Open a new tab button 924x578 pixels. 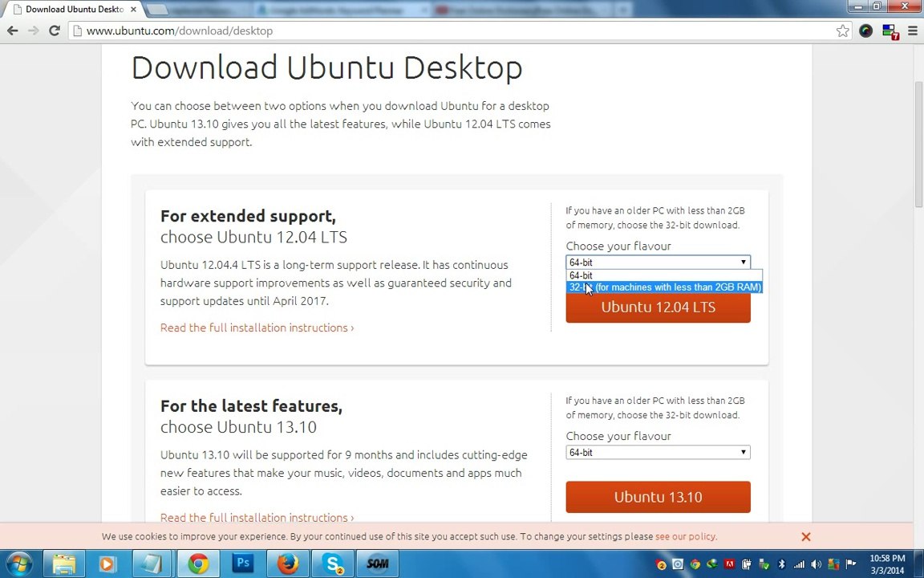156,10
